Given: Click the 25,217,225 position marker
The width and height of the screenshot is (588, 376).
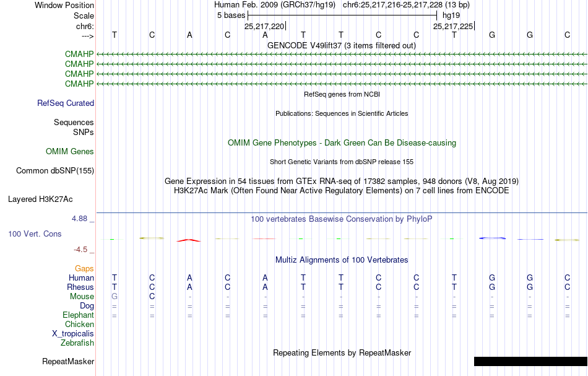Looking at the screenshot, I should click(x=453, y=26).
